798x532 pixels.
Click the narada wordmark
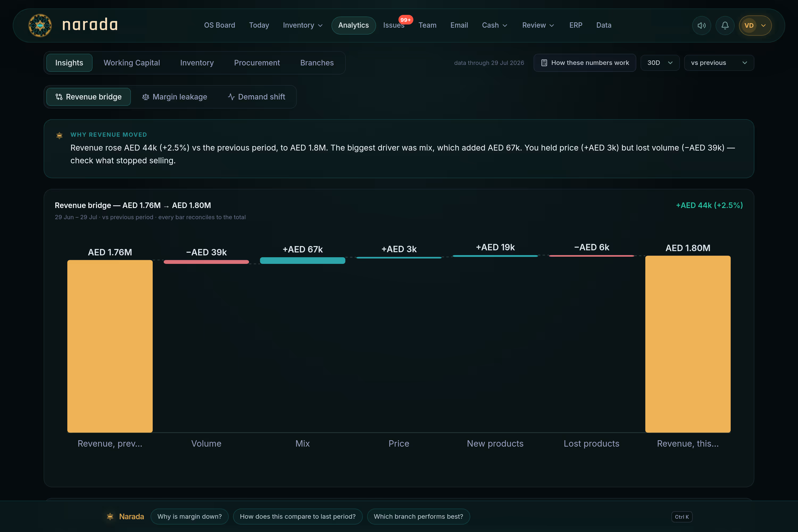coord(90,25)
